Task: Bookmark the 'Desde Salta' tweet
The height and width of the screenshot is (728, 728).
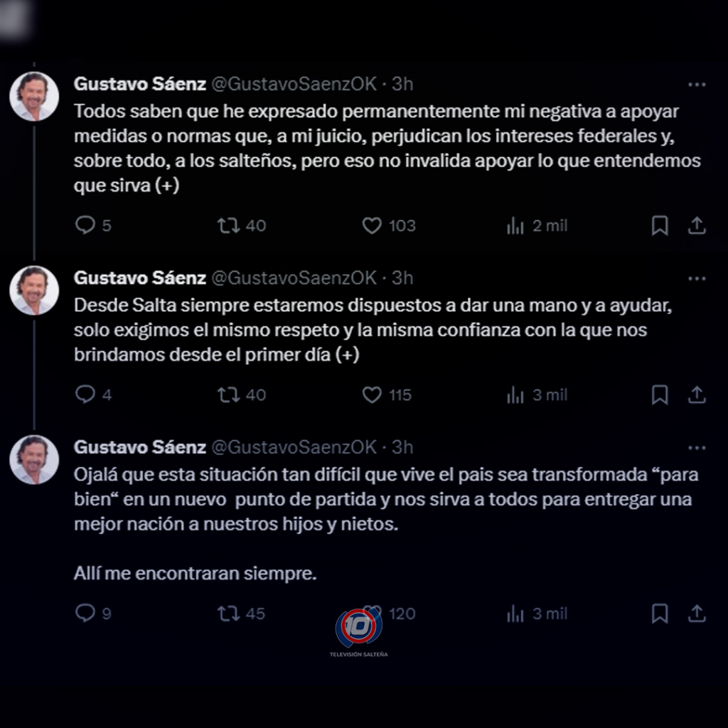Action: click(660, 395)
